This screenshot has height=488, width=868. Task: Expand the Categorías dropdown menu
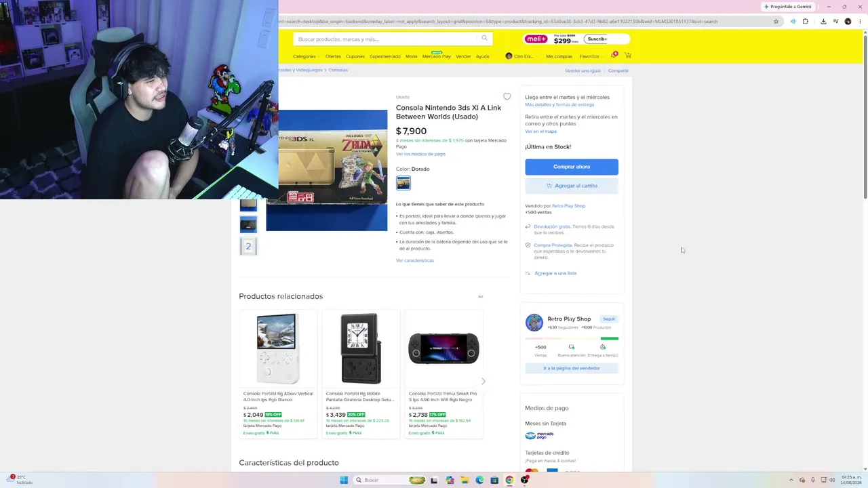point(306,56)
